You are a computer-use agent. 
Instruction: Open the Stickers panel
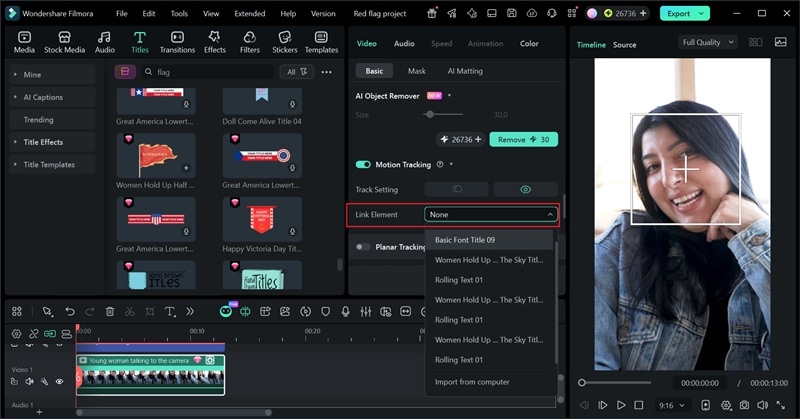(x=285, y=42)
